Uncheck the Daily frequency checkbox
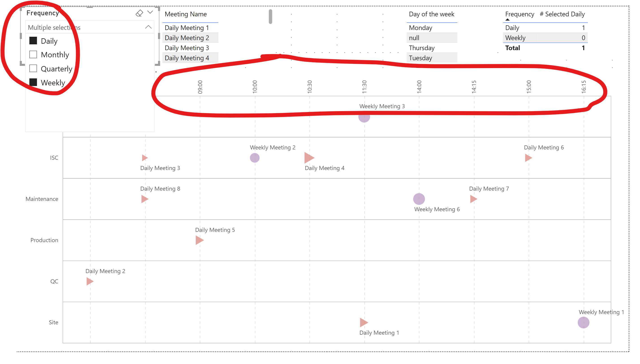This screenshot has width=640, height=364. click(x=33, y=41)
